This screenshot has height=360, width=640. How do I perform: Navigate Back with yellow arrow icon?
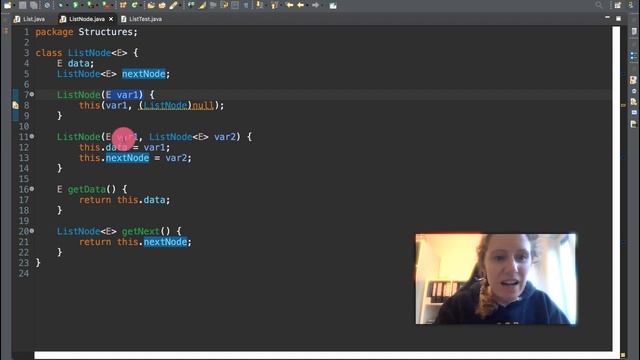[301, 5]
